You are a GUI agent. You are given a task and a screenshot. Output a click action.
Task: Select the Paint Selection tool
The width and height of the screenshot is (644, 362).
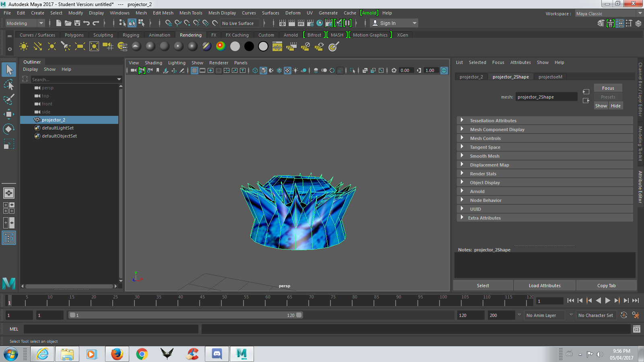pyautogui.click(x=9, y=99)
